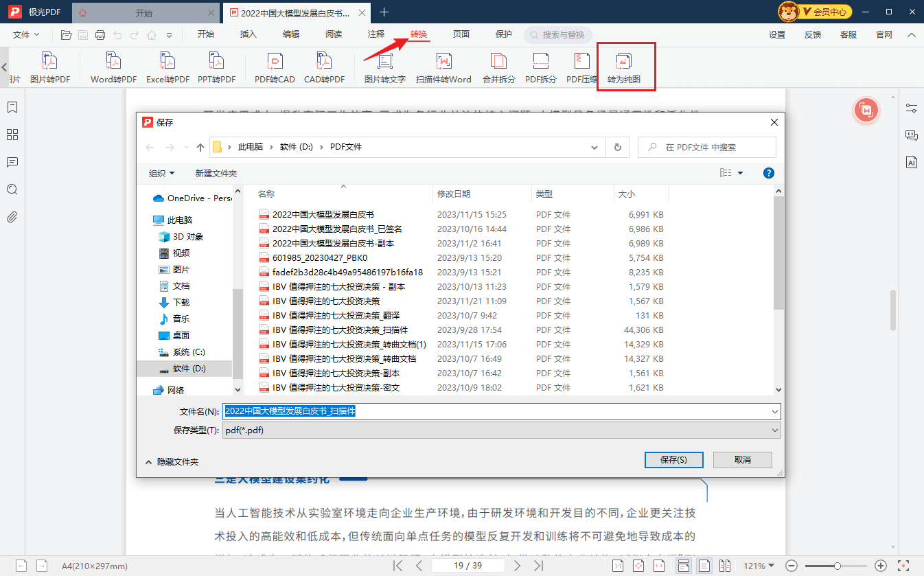Click the 转为纯图 toolbar icon
Viewport: 924px width, 576px height.
(x=623, y=67)
